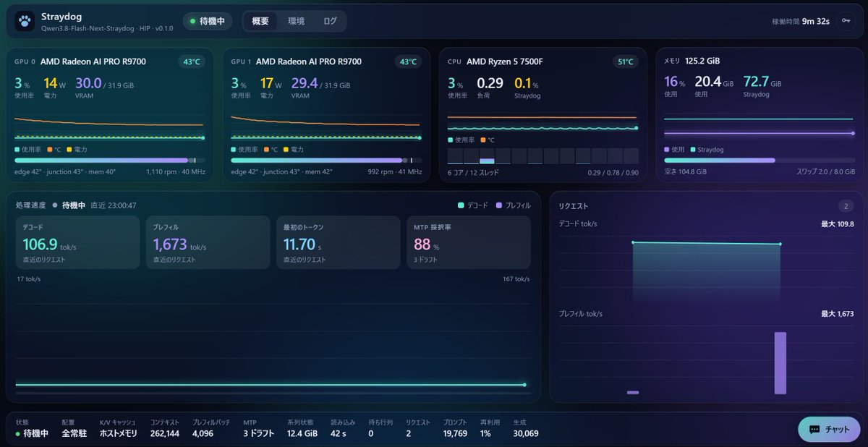Click the 6 コア / 12 スレッド text
868x447 pixels.
pos(473,172)
